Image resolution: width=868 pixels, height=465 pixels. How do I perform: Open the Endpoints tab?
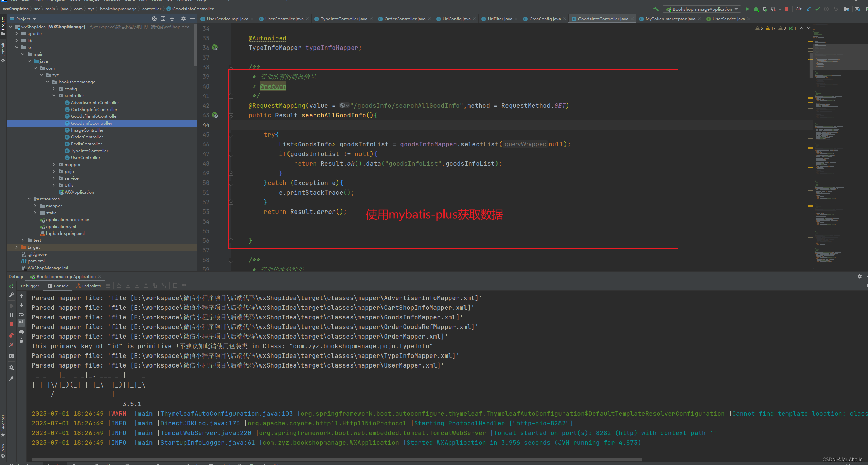point(88,286)
